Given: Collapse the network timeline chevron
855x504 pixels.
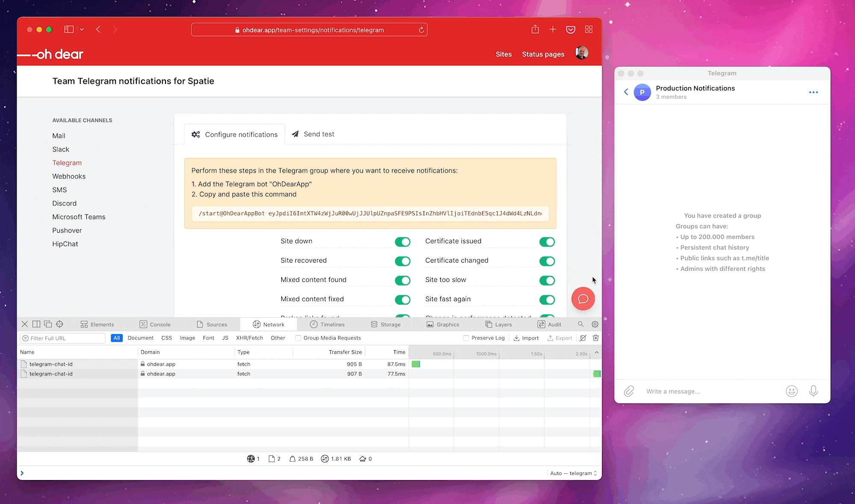Looking at the screenshot, I should click(596, 352).
